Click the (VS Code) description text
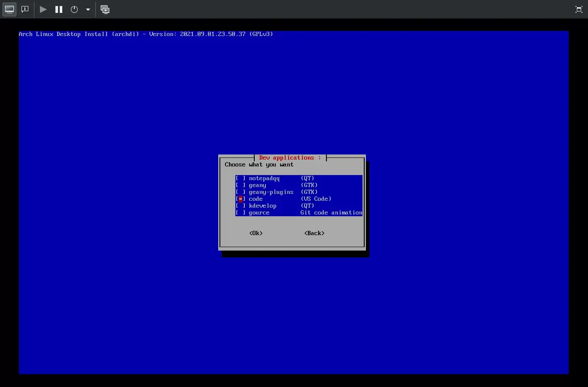This screenshot has width=588, height=387. tap(316, 199)
